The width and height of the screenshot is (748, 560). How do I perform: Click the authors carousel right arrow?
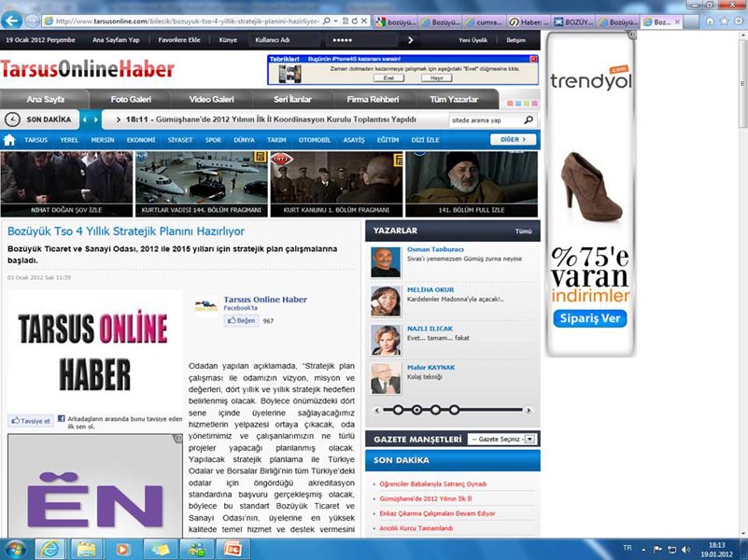point(529,410)
